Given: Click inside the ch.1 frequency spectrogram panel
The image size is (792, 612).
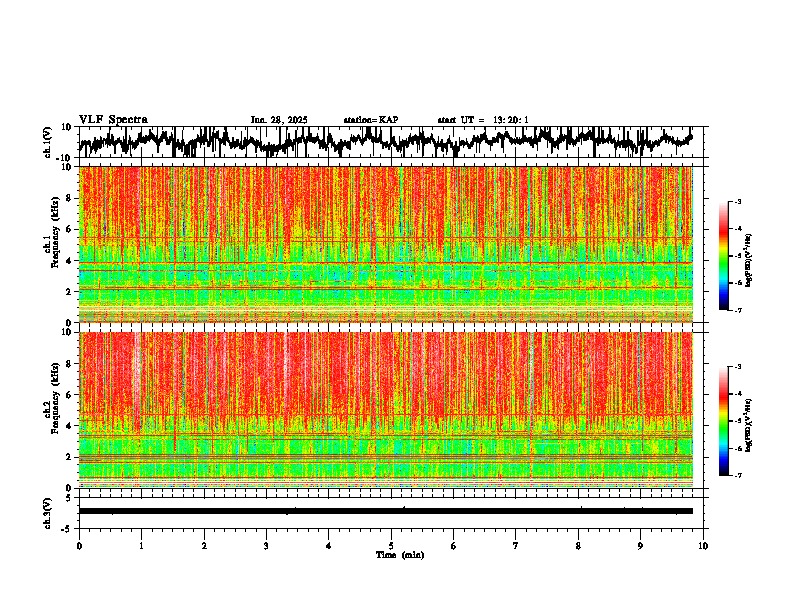Looking at the screenshot, I should (385, 244).
